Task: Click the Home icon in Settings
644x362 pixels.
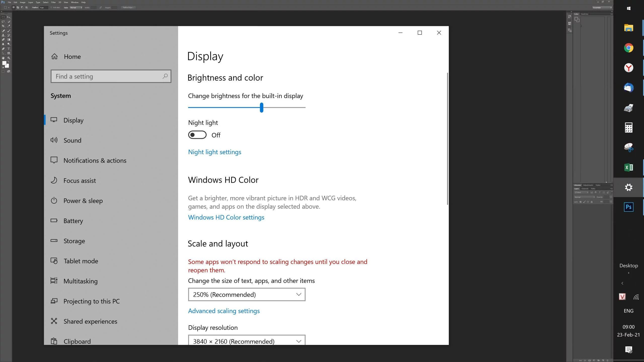Action: (54, 56)
